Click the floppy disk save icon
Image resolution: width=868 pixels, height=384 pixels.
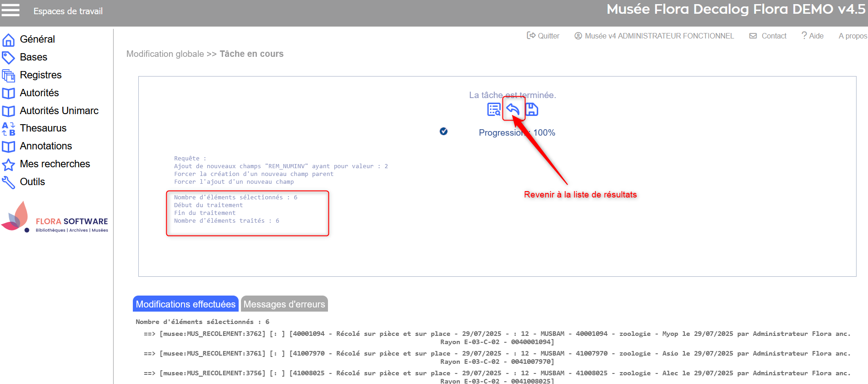click(x=531, y=109)
